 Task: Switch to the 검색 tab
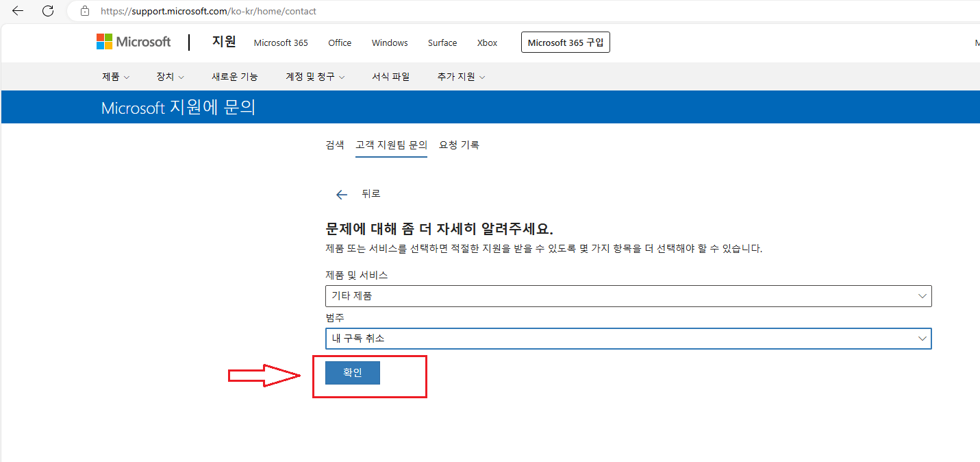click(x=335, y=145)
